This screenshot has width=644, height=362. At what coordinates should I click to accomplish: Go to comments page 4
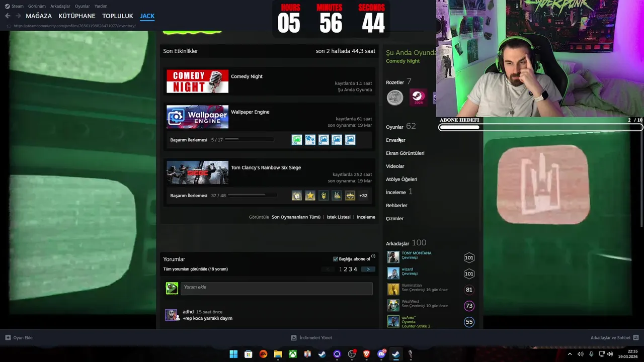(x=355, y=269)
